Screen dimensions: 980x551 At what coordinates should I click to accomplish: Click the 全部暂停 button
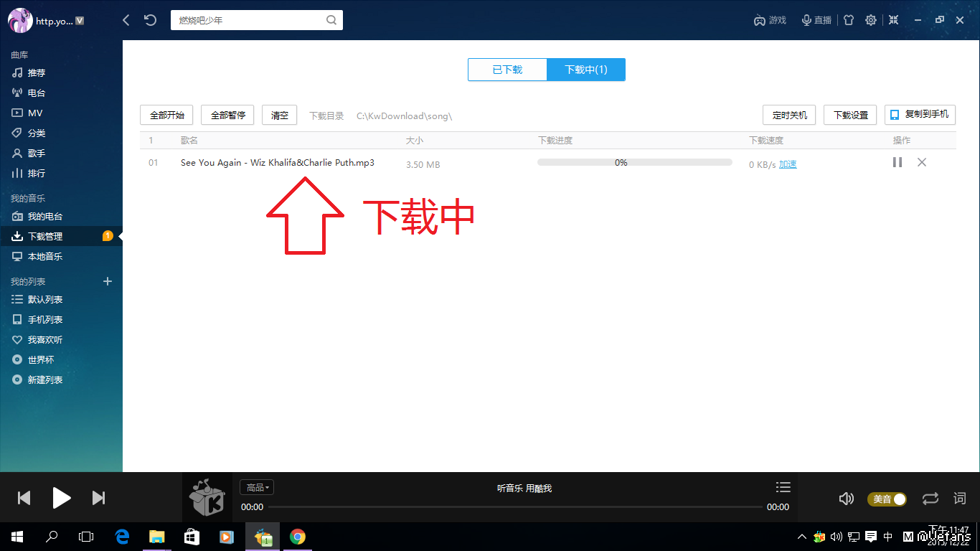click(x=227, y=115)
